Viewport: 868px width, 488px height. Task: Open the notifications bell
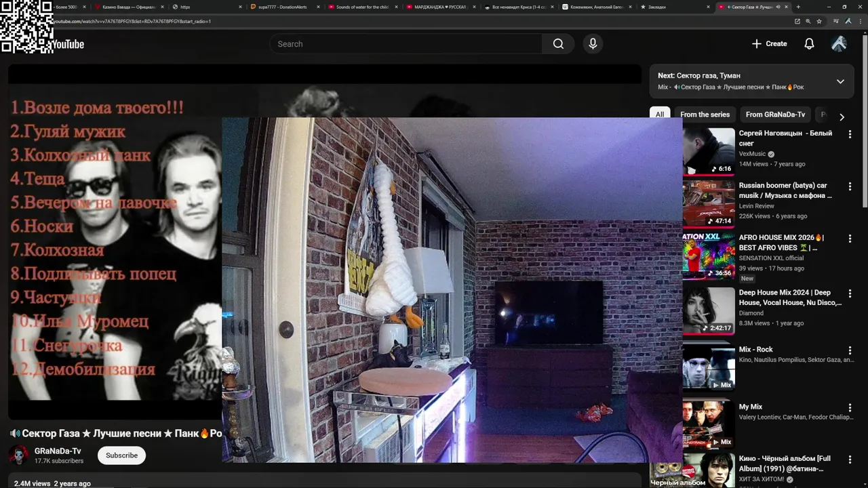coord(809,44)
